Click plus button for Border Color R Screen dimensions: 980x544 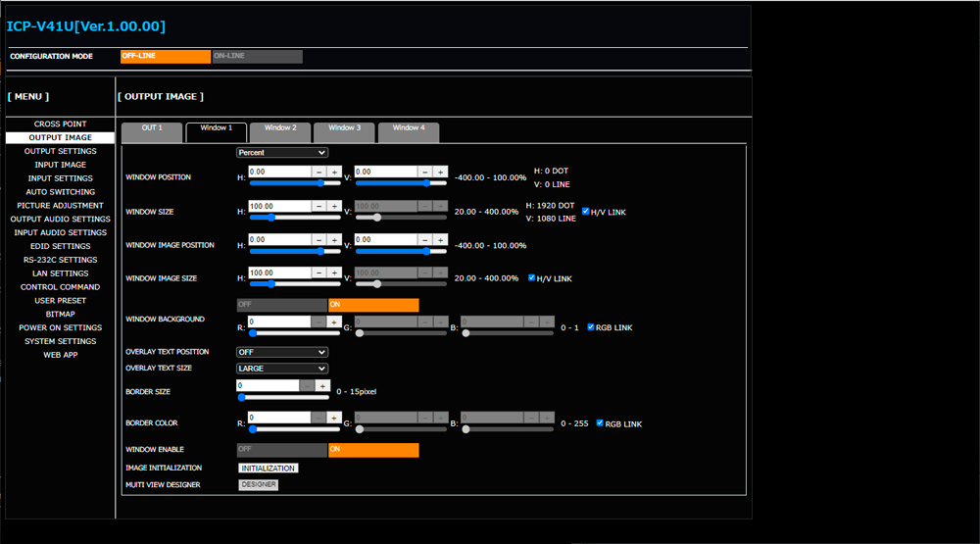tap(334, 419)
